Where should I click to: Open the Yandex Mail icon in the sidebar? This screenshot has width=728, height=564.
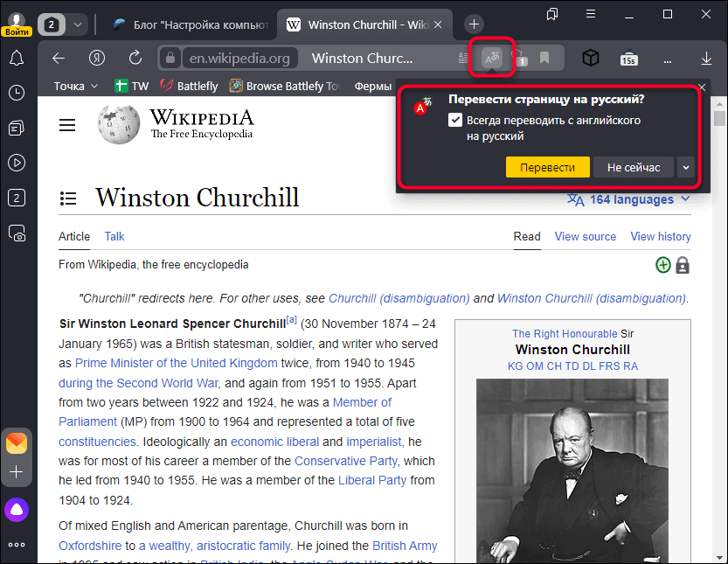(17, 442)
